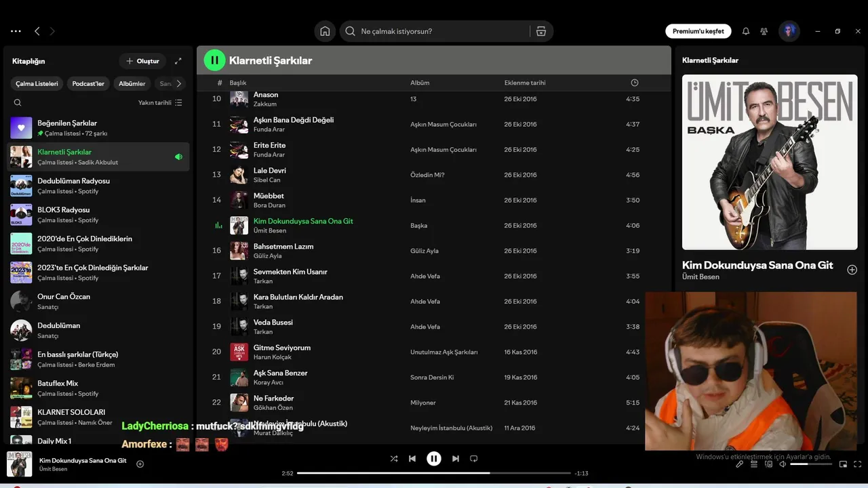Image resolution: width=868 pixels, height=488 pixels.
Task: Click now-playing album thumbnail in bottom bar
Action: [x=19, y=464]
